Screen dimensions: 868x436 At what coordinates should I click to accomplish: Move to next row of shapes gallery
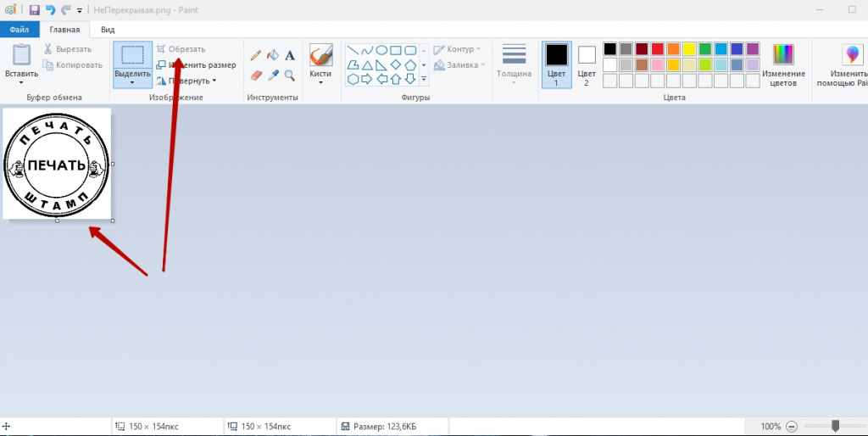pyautogui.click(x=424, y=64)
